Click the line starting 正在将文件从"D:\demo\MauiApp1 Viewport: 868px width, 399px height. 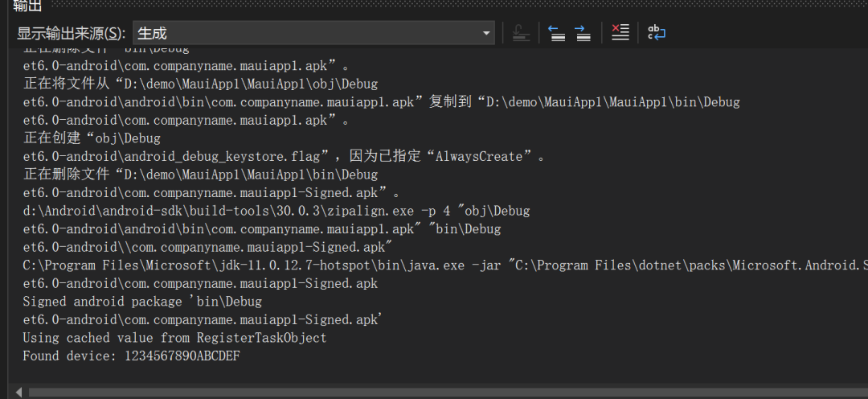click(x=200, y=84)
